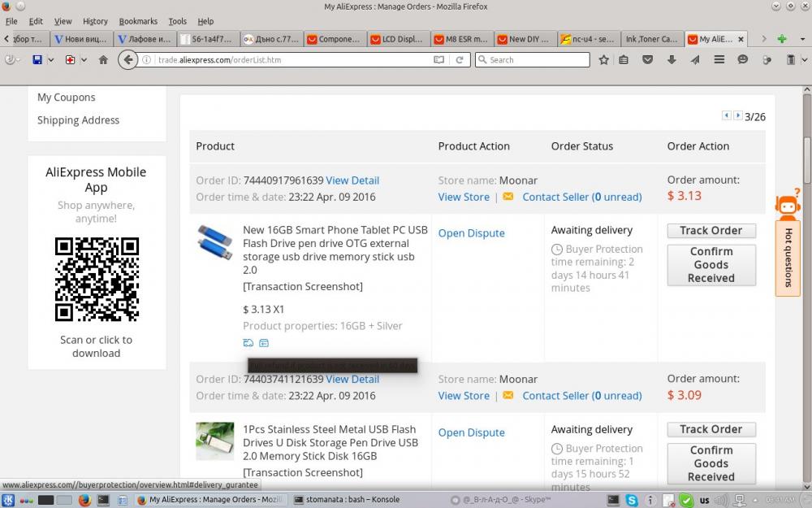Show bookmarks list icon
This screenshot has width=812, height=508.
(624, 59)
